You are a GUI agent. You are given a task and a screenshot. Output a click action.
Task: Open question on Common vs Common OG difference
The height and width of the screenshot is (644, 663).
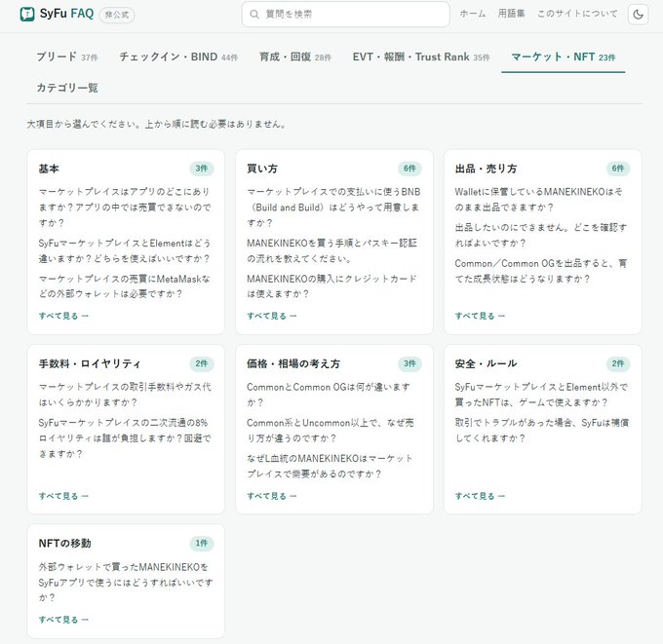(329, 395)
